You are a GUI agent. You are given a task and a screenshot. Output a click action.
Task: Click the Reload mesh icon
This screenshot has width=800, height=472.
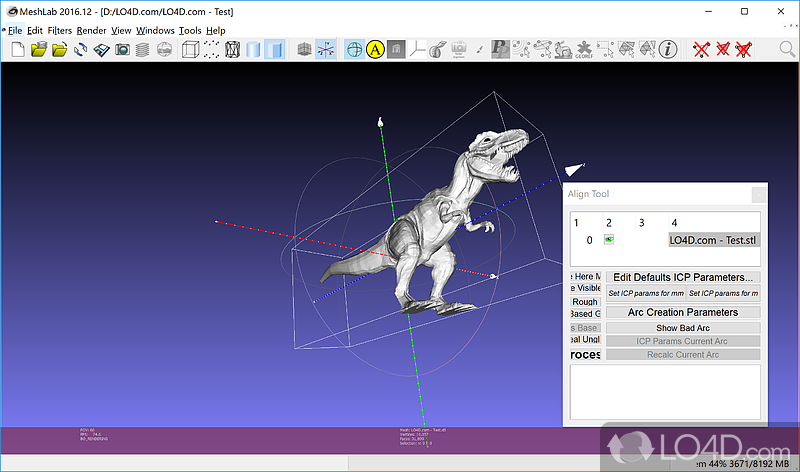click(81, 49)
